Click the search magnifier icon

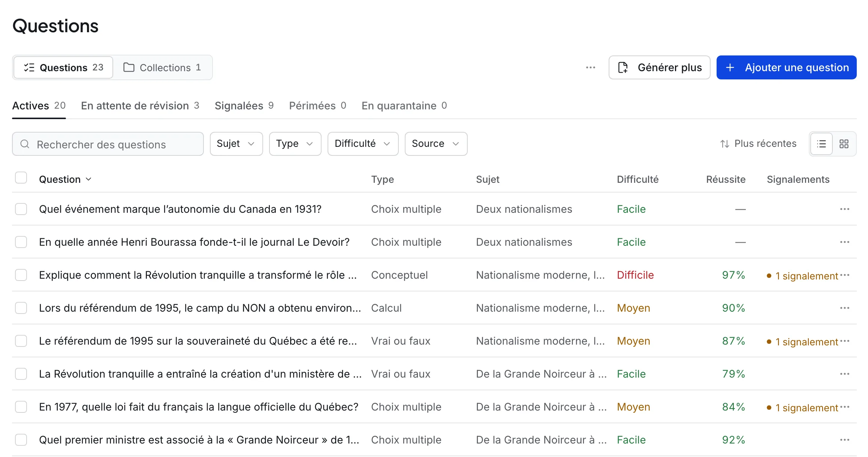[25, 144]
